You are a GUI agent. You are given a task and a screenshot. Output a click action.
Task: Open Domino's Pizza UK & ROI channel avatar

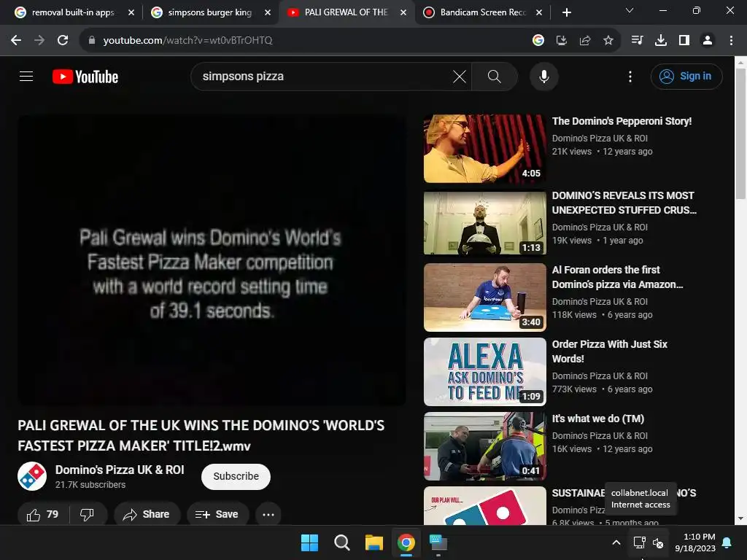pos(32,476)
